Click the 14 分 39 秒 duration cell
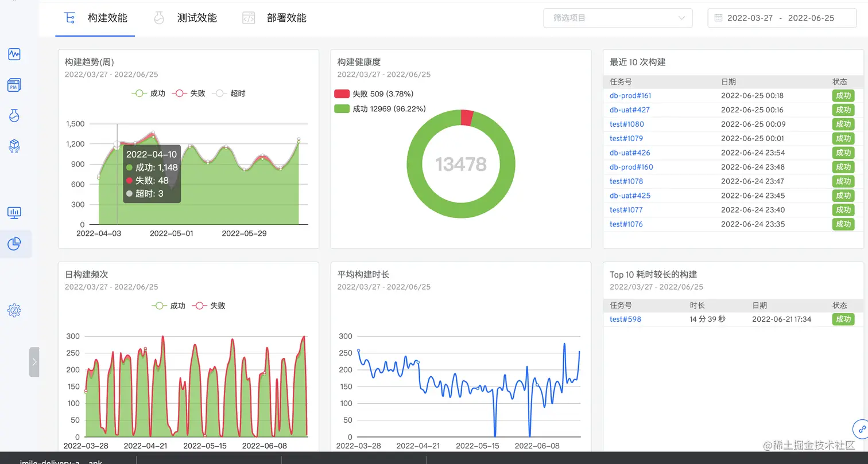868x464 pixels. tap(707, 319)
